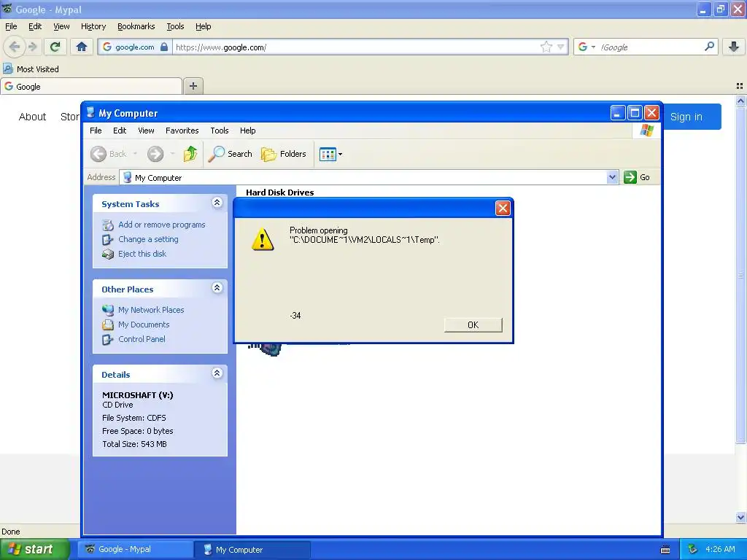The height and width of the screenshot is (560, 747).
Task: Open the Windows start menu
Action: tap(35, 549)
